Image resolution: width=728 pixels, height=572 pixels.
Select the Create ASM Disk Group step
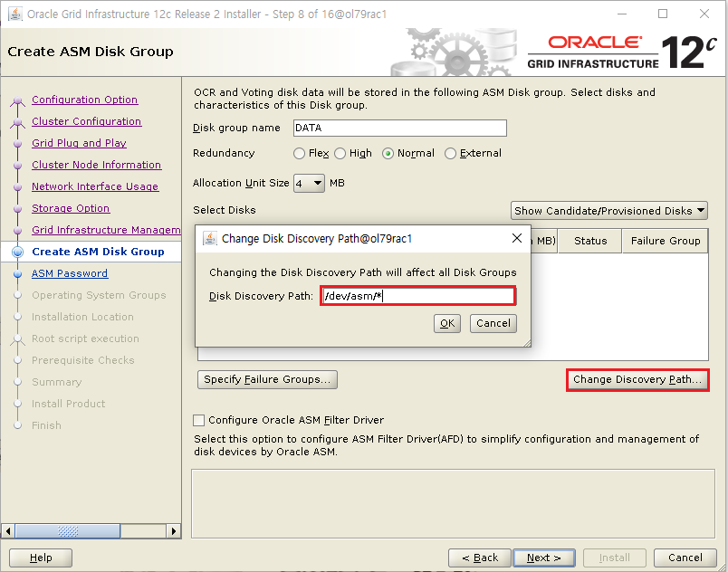pos(98,252)
